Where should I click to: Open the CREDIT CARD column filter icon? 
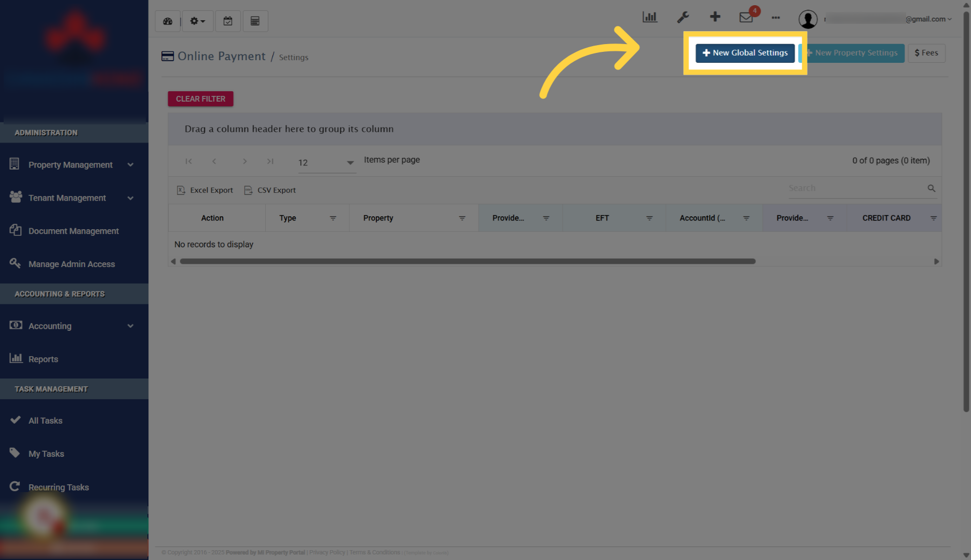coord(933,218)
